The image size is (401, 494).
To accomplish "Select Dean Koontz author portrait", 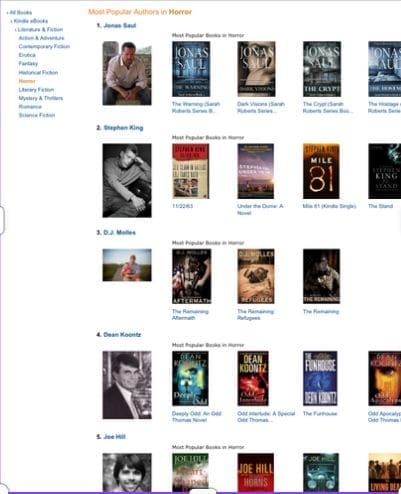I will pos(127,385).
